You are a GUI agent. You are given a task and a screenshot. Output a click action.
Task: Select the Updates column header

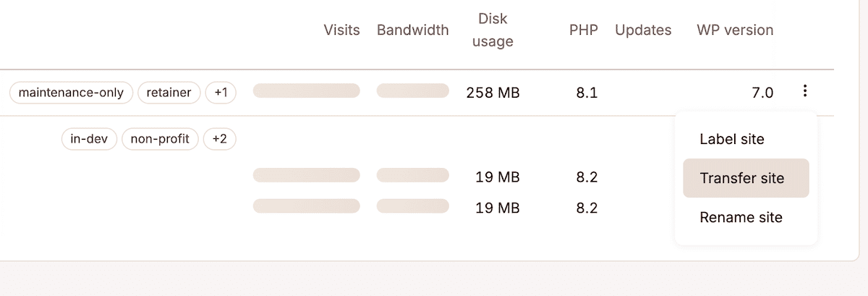pyautogui.click(x=643, y=30)
